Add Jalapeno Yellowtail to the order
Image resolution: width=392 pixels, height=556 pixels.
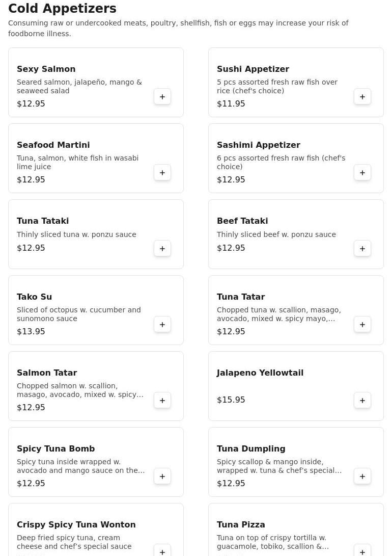pos(362,401)
